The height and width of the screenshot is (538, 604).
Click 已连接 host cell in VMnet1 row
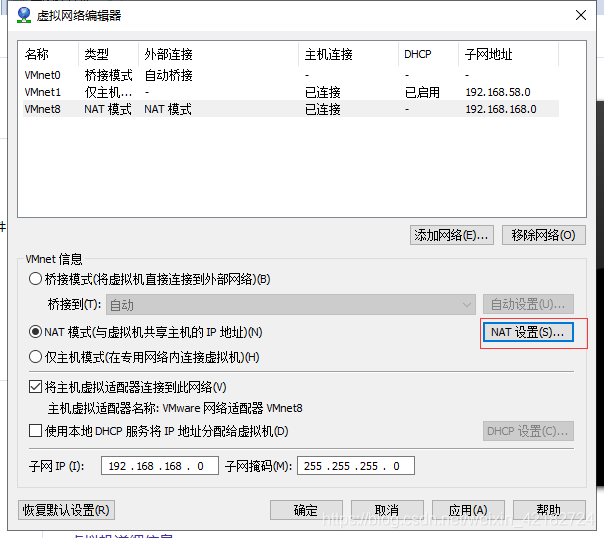[323, 92]
